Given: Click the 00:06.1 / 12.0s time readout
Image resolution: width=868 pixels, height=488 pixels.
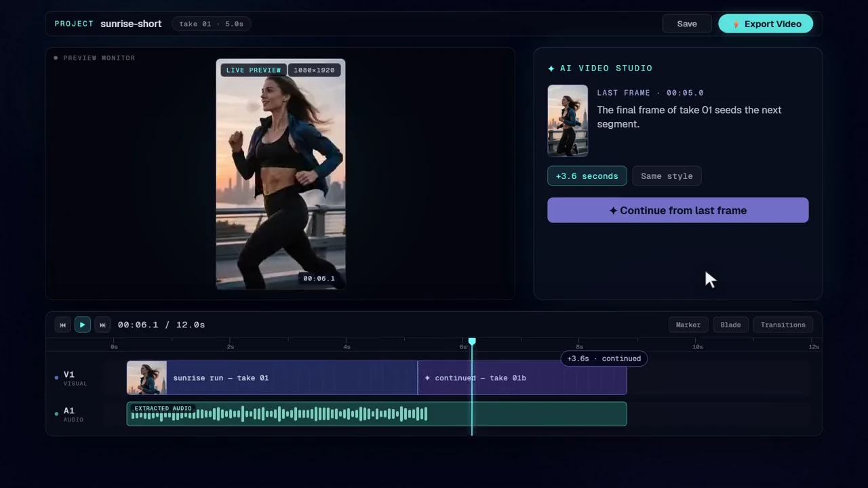Looking at the screenshot, I should pyautogui.click(x=161, y=325).
